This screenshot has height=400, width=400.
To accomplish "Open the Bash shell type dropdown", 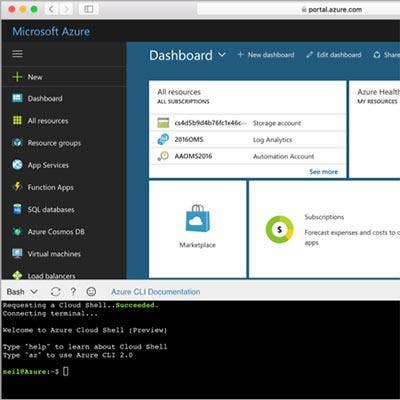I will [22, 292].
